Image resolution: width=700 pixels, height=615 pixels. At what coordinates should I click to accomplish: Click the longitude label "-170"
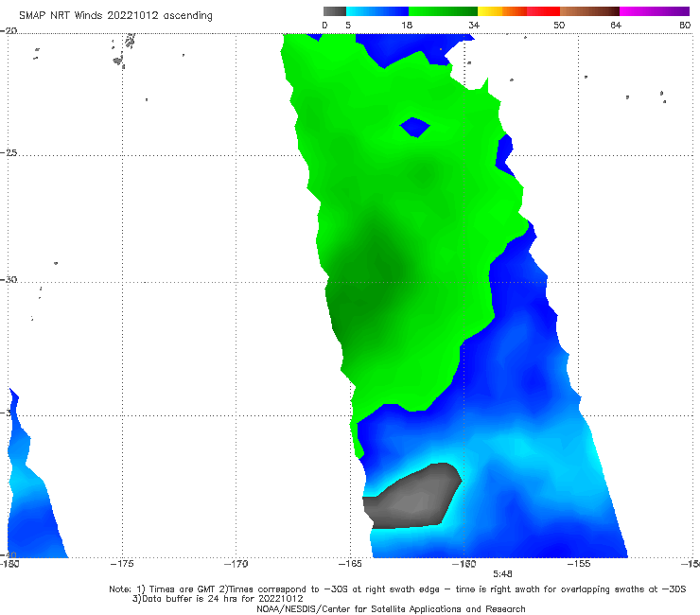pyautogui.click(x=236, y=564)
